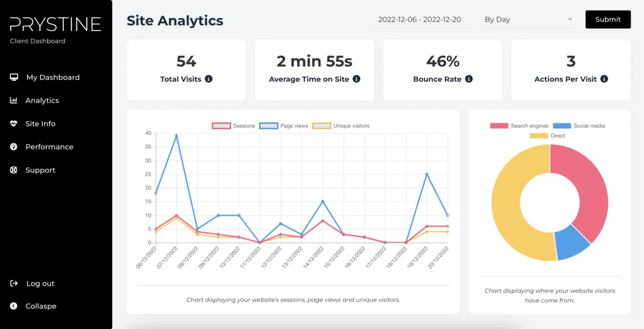Submit the selected date range
The width and height of the screenshot is (644, 329).
608,19
